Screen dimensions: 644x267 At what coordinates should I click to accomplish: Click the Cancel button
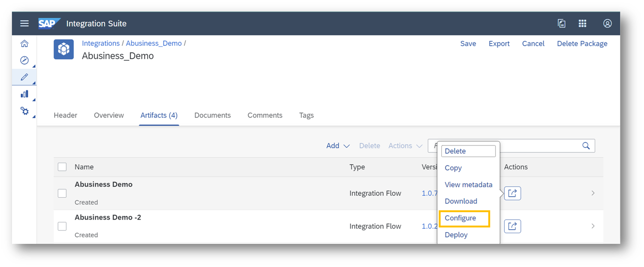point(533,44)
